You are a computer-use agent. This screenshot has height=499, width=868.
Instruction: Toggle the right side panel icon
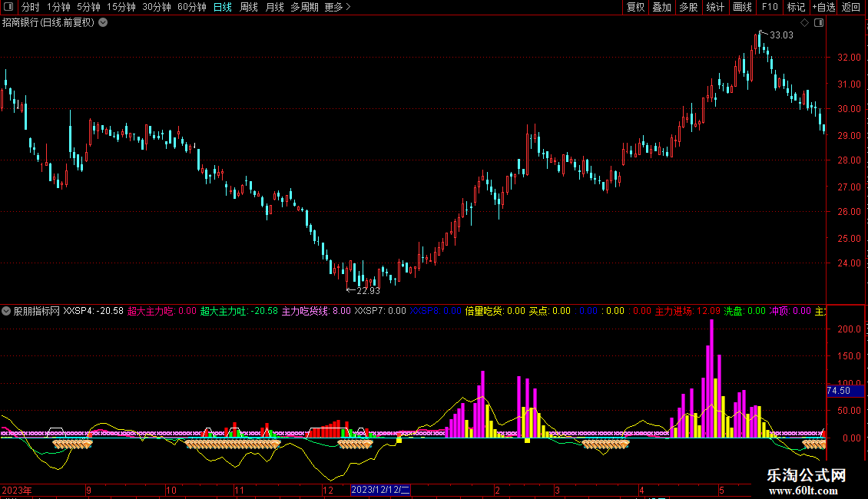(x=819, y=23)
